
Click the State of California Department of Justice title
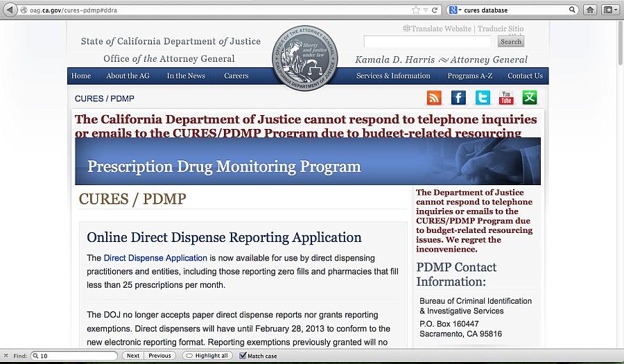tap(171, 42)
